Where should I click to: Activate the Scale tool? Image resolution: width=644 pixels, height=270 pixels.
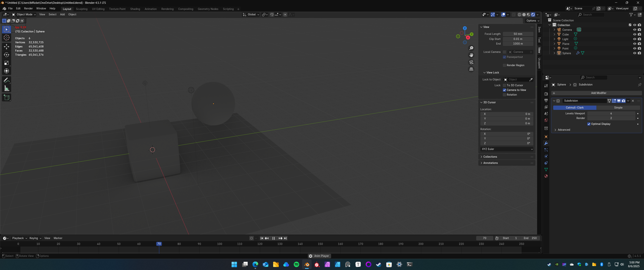pos(7,63)
